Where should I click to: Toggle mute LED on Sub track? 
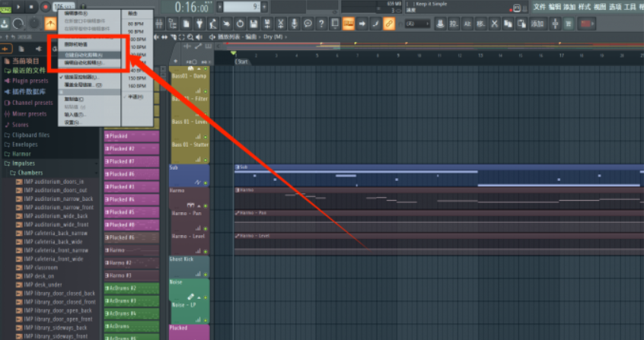point(206,182)
